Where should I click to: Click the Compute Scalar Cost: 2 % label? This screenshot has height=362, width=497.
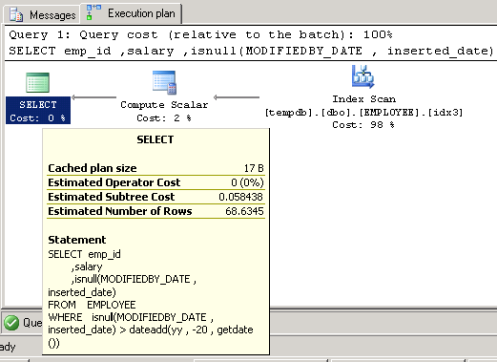click(164, 111)
